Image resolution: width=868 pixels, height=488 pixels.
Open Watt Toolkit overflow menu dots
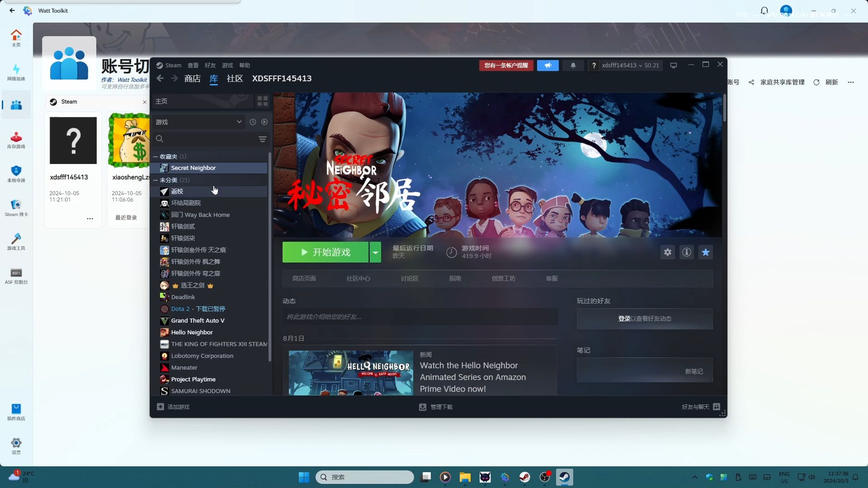click(x=851, y=82)
